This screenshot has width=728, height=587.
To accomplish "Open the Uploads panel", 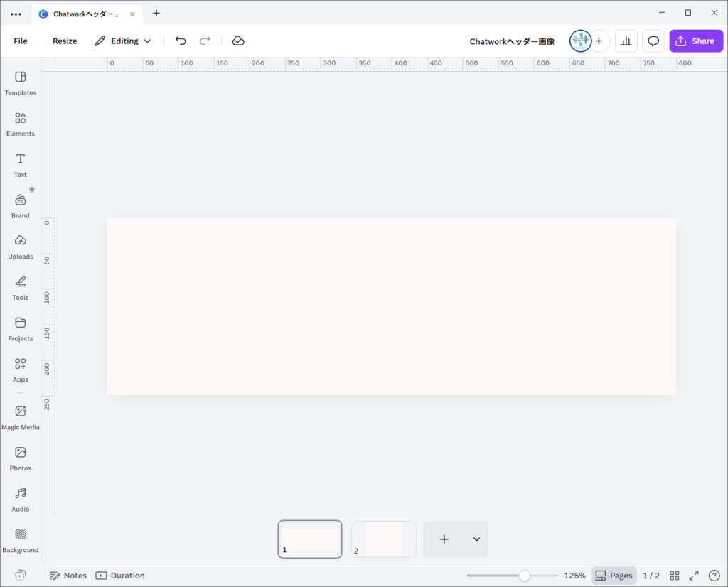I will [x=21, y=247].
